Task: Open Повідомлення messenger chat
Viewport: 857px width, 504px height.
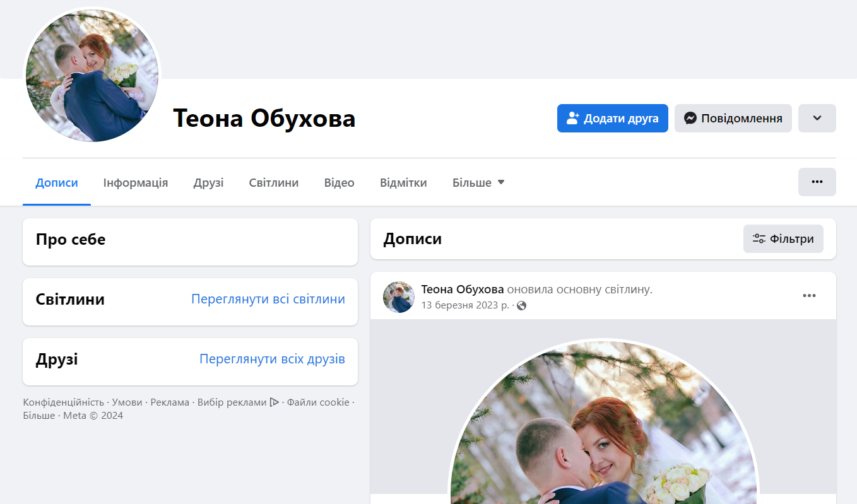Action: [733, 118]
